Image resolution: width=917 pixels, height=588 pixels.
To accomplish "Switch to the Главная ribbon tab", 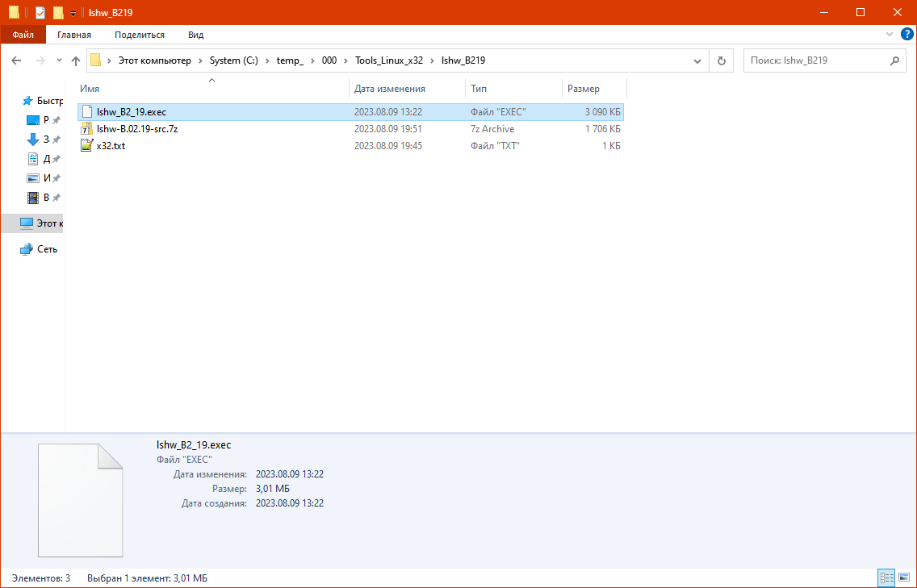I will (x=74, y=35).
